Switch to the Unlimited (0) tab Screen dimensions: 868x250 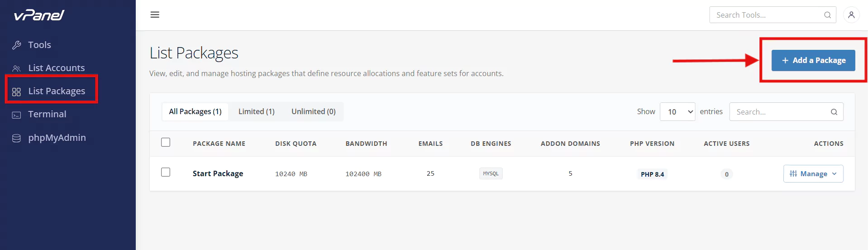pos(314,111)
